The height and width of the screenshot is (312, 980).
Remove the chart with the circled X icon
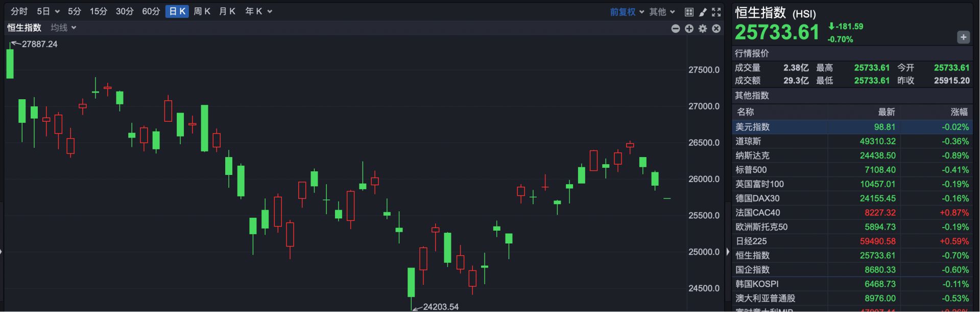tap(716, 29)
